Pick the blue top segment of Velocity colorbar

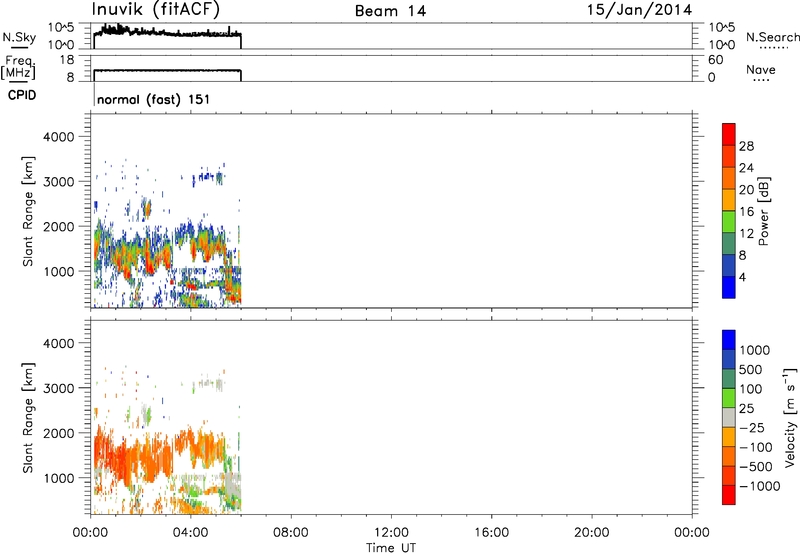[729, 340]
